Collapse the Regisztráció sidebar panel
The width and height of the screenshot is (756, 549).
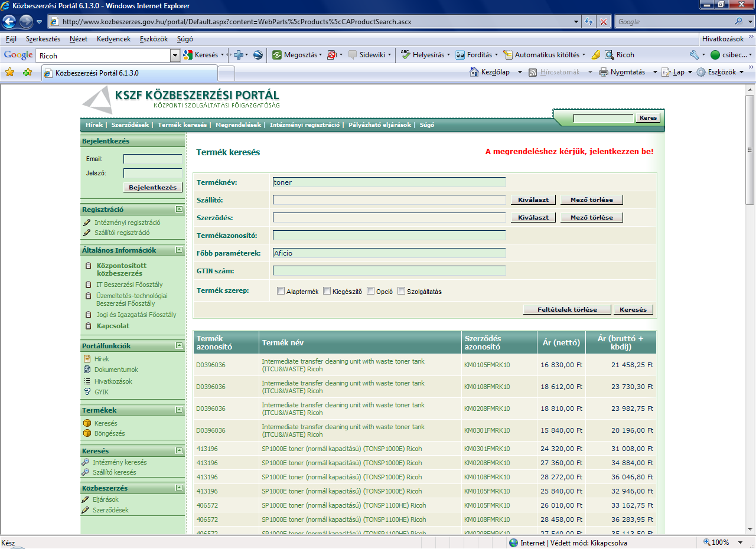click(179, 210)
